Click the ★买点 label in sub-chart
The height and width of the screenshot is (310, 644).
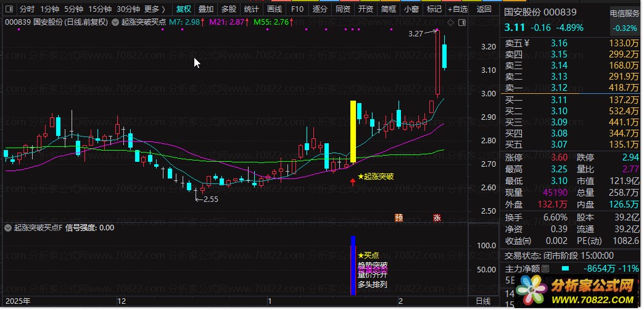click(x=368, y=255)
